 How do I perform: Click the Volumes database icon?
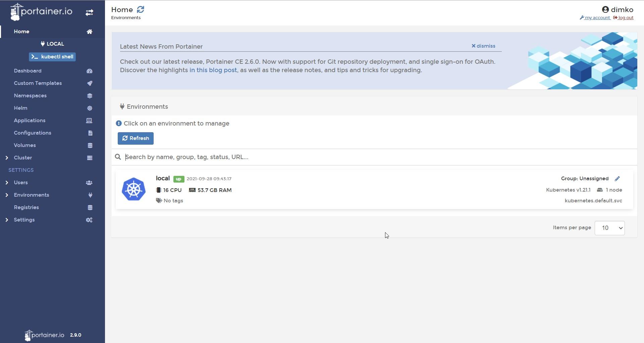click(90, 145)
